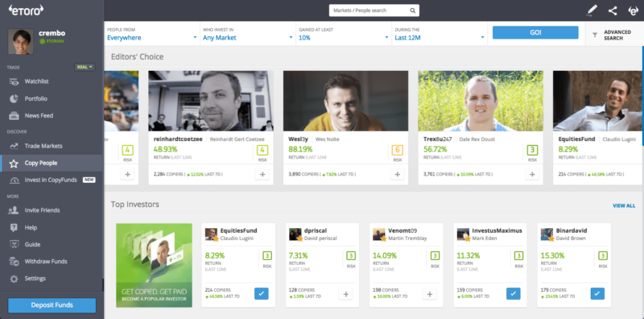The height and width of the screenshot is (319, 644).
Task: Uncheck the copy toggle for EquitiesFund
Action: [x=262, y=294]
